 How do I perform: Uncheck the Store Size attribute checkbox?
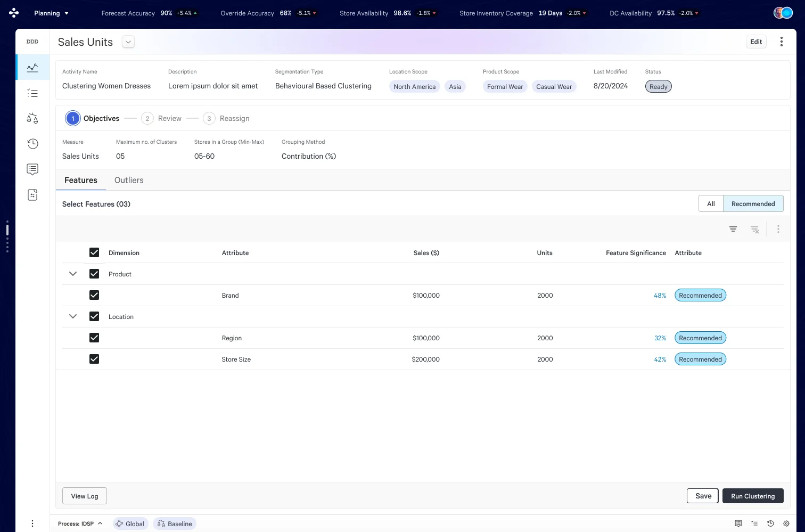pos(94,359)
